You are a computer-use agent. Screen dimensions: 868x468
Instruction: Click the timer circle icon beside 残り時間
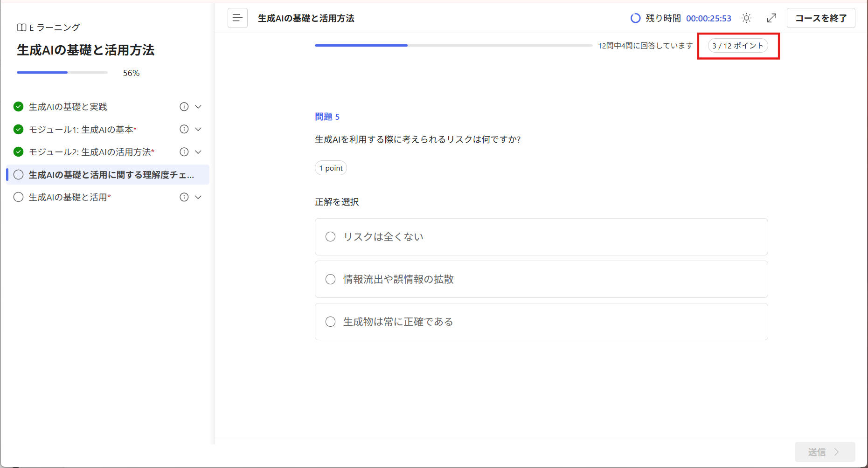[635, 18]
